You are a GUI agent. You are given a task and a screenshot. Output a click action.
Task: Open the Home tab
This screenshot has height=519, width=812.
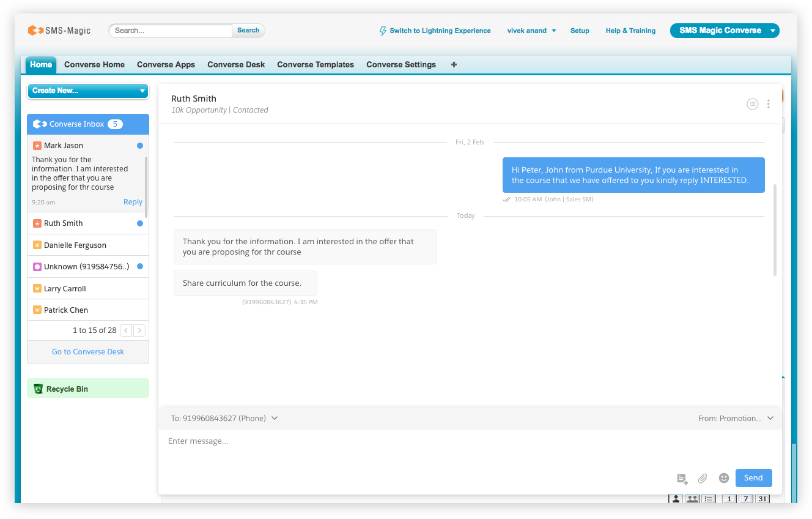pos(41,65)
